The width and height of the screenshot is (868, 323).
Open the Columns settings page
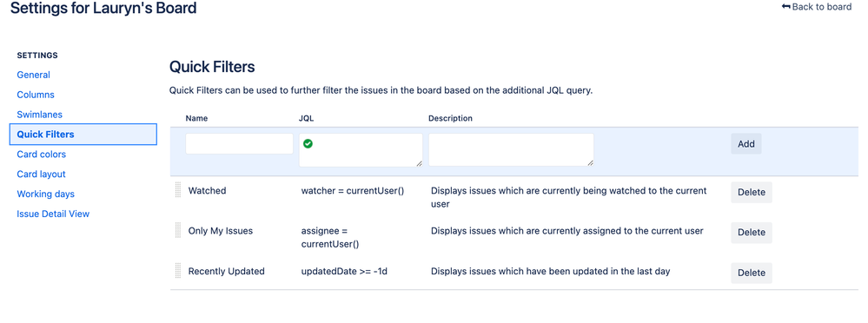click(36, 95)
